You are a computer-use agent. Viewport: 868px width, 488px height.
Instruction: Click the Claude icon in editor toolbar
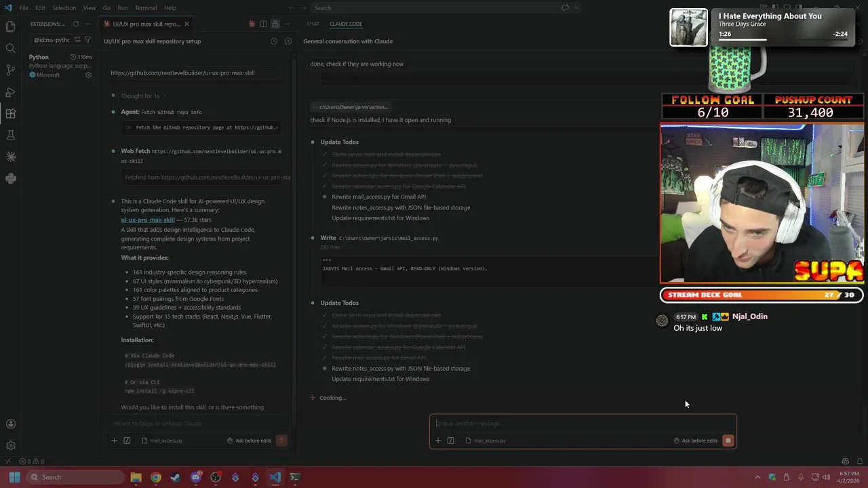point(252,24)
